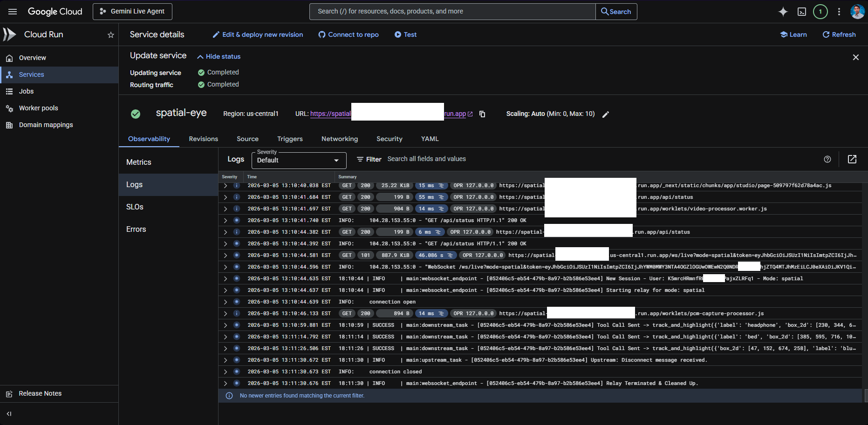
Task: Open notifications badge showing 1
Action: (x=820, y=12)
